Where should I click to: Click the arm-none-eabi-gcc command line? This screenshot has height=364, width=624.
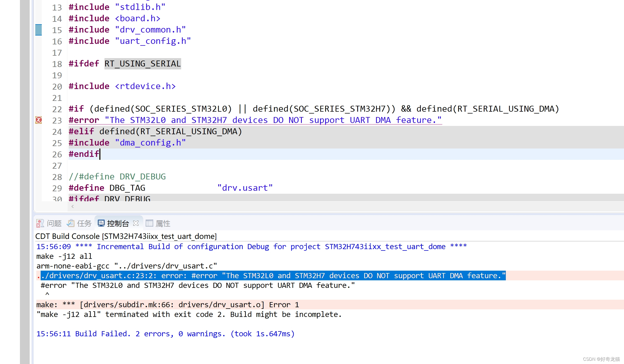tap(127, 266)
